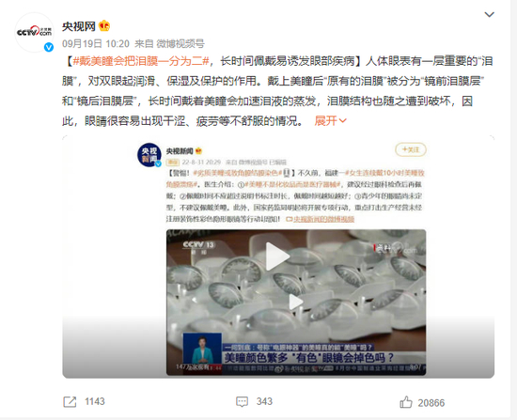Open the 央视网 account name

[x=79, y=26]
